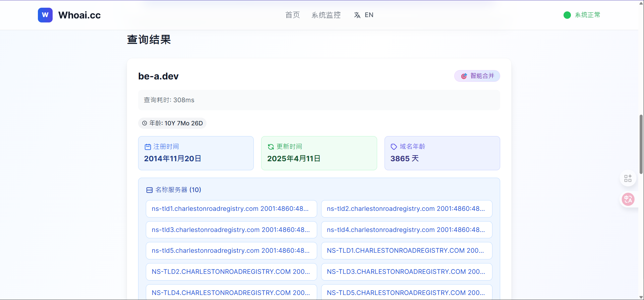Select the 2014年11月20日 registration date
This screenshot has height=300, width=644.
173,159
